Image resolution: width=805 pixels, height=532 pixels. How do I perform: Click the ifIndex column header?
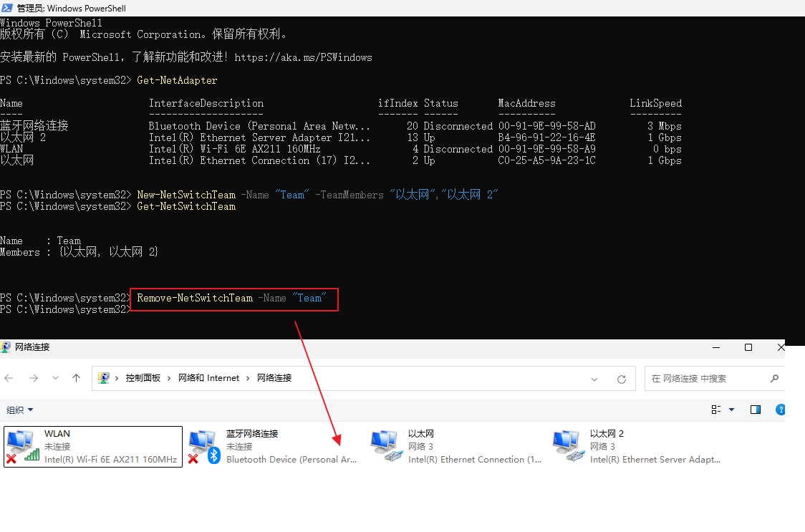pos(397,103)
